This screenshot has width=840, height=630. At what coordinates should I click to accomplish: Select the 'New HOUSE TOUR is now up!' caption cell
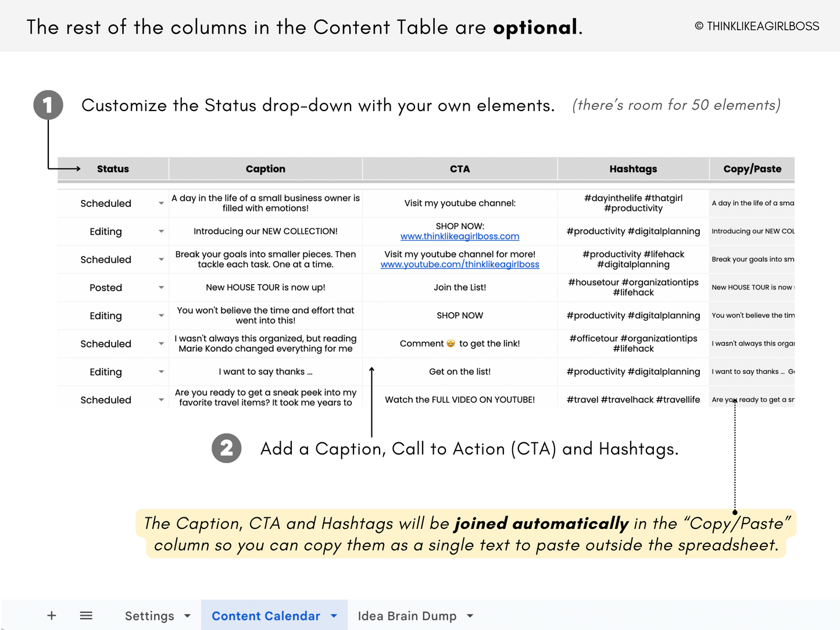[x=265, y=287]
